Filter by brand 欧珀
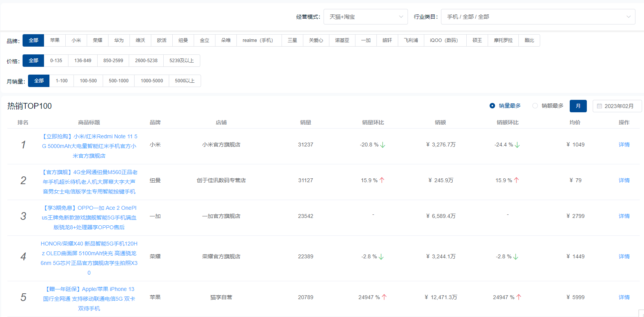Screen dimensions: 644x317 point(162,40)
